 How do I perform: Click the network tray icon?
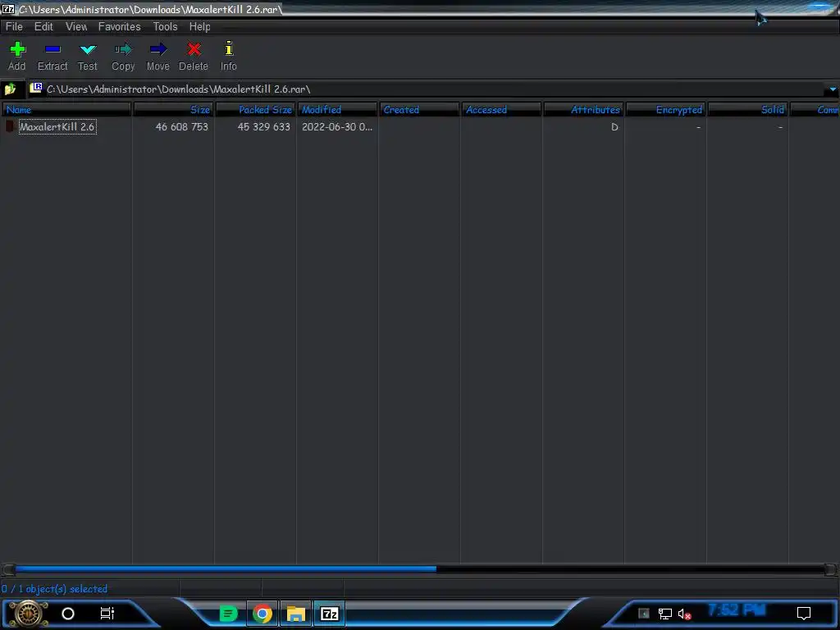tap(664, 614)
